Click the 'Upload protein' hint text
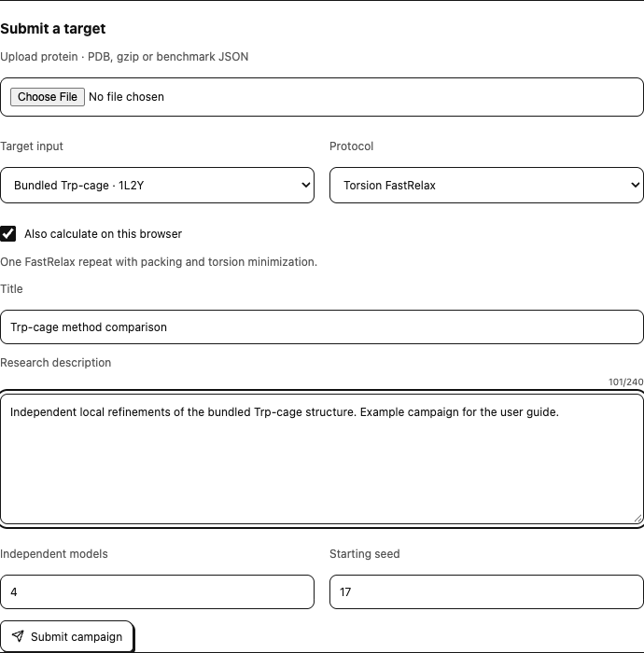 pyautogui.click(x=124, y=57)
